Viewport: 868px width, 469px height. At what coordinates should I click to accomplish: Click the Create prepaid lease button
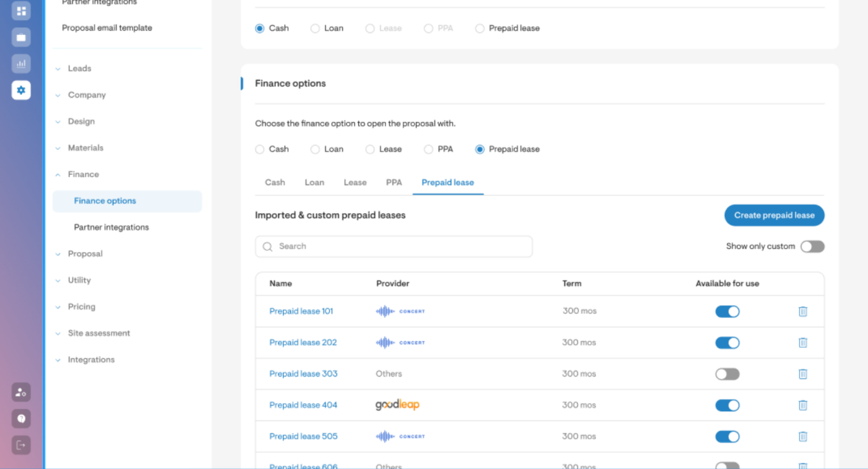(774, 215)
